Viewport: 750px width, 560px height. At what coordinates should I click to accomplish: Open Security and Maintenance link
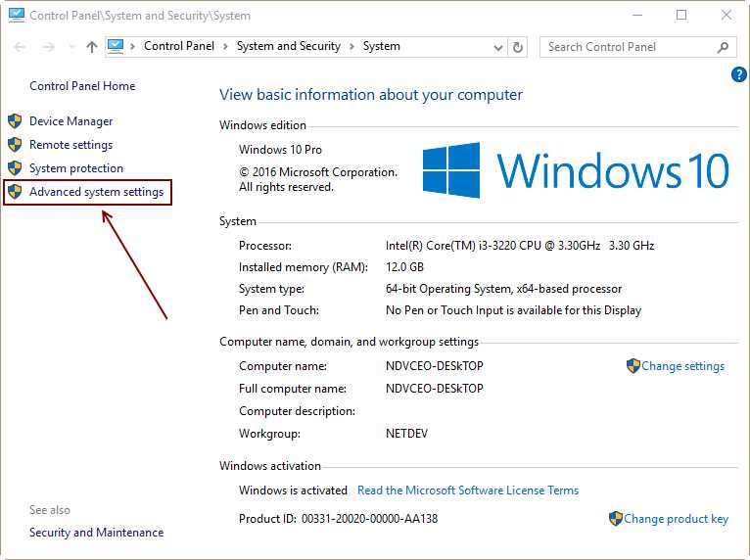click(x=96, y=533)
